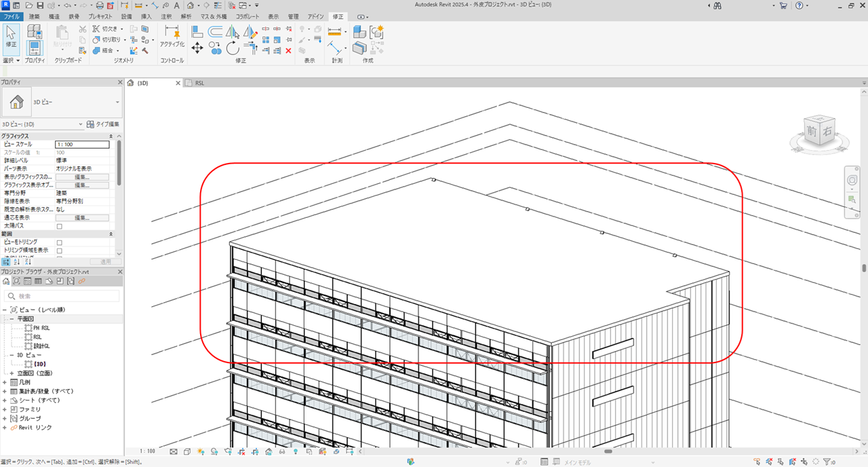Screen dimensions: 868x467
Task: Switch to the 表示 ribbon tab
Action: coord(273,16)
